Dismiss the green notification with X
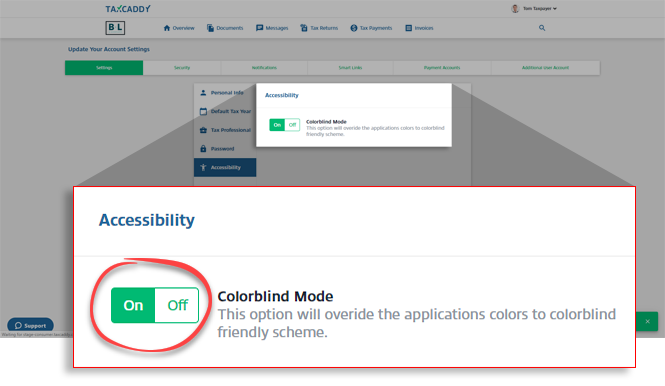The image size is (665, 386). click(x=648, y=322)
